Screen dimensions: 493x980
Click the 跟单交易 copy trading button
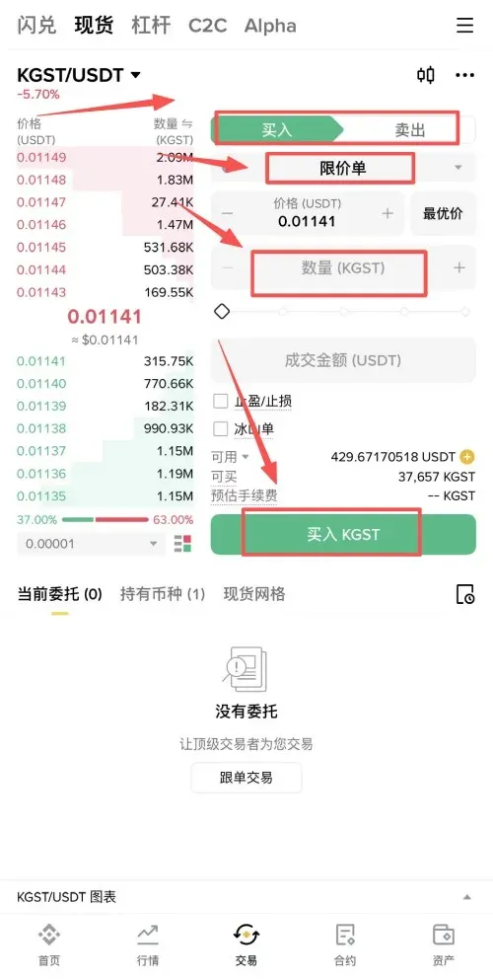tap(246, 778)
